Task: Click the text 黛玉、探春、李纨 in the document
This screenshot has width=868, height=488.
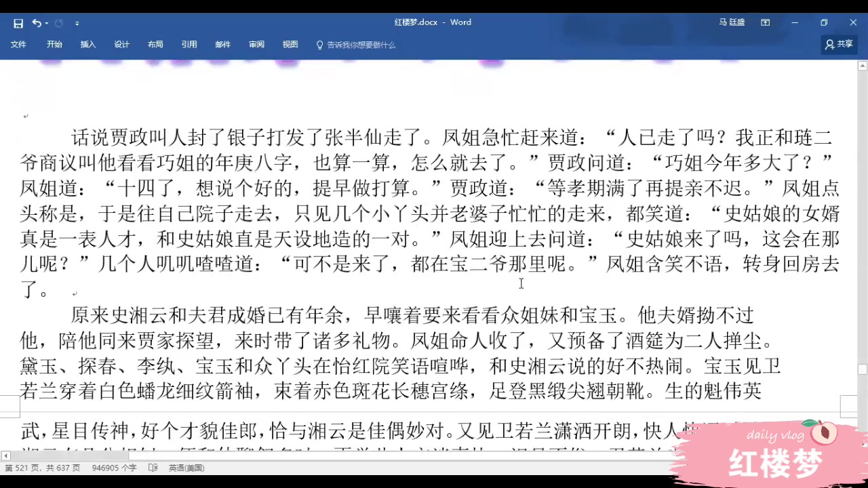Action: click(98, 367)
